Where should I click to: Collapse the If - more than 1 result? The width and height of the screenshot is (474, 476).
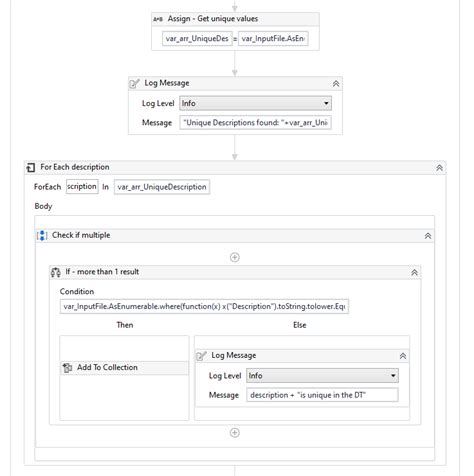click(414, 273)
